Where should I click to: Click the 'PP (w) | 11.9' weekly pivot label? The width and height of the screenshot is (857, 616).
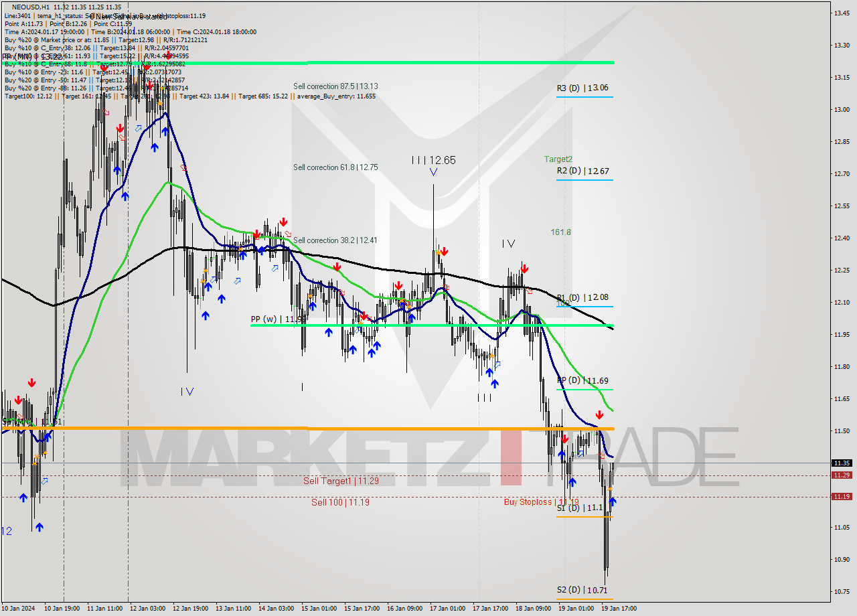[278, 319]
